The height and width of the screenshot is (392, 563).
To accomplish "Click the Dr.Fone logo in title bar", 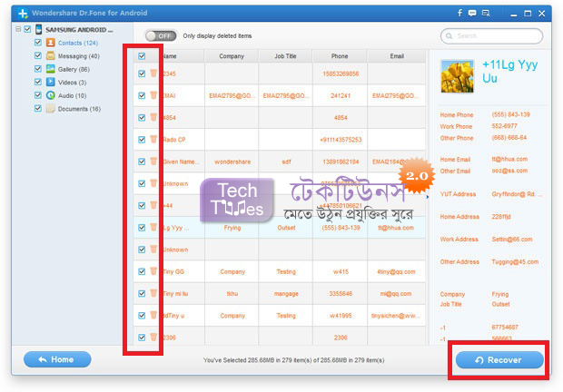I will (x=23, y=14).
